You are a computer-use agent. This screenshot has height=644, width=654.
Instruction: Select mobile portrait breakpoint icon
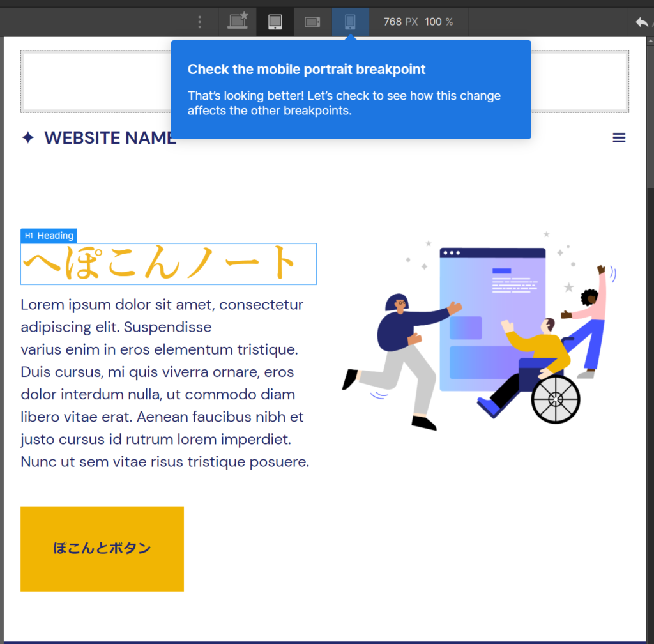coord(351,22)
